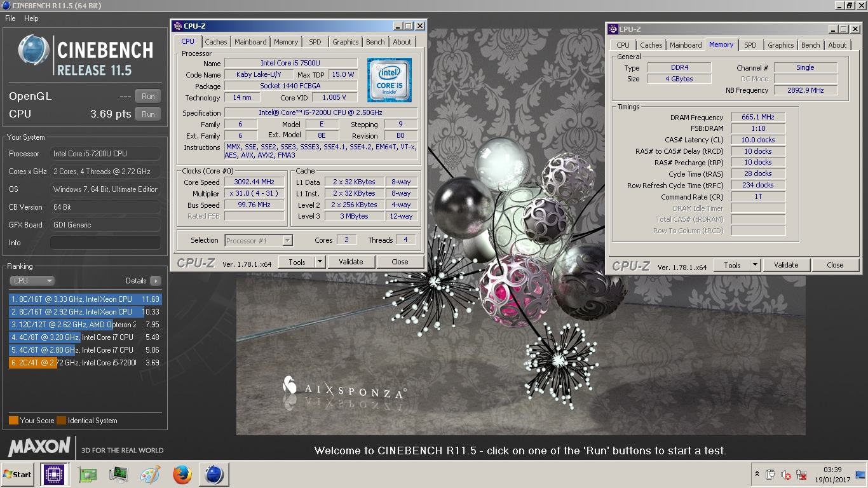Expand ranking Details arrow
The width and height of the screenshot is (868, 488).
point(155,281)
